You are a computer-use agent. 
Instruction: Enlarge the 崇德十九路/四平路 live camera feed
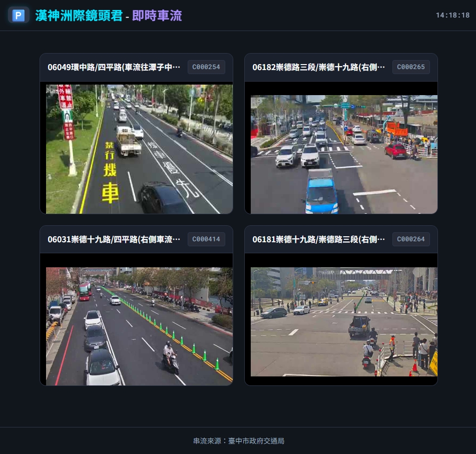tap(139, 326)
